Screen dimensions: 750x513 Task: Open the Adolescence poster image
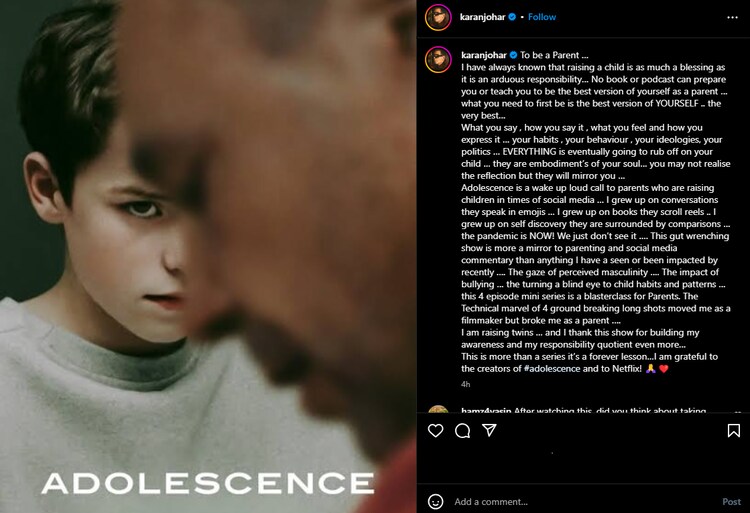[x=208, y=256]
